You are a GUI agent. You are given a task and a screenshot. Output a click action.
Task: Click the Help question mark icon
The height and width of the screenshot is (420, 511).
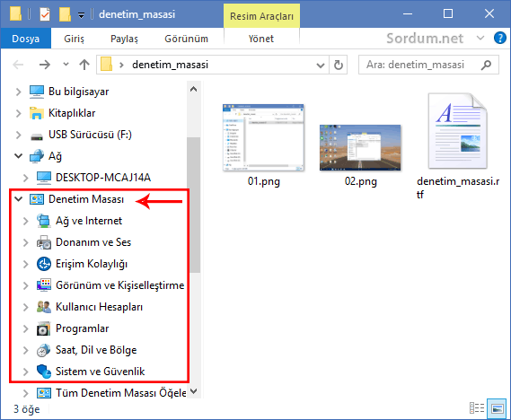(499, 38)
